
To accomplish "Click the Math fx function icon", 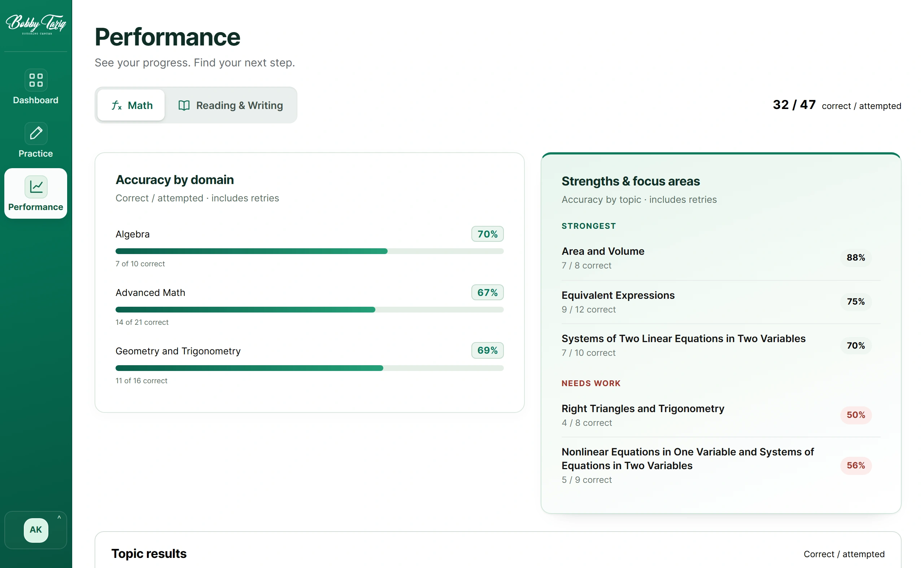I will pos(117,106).
